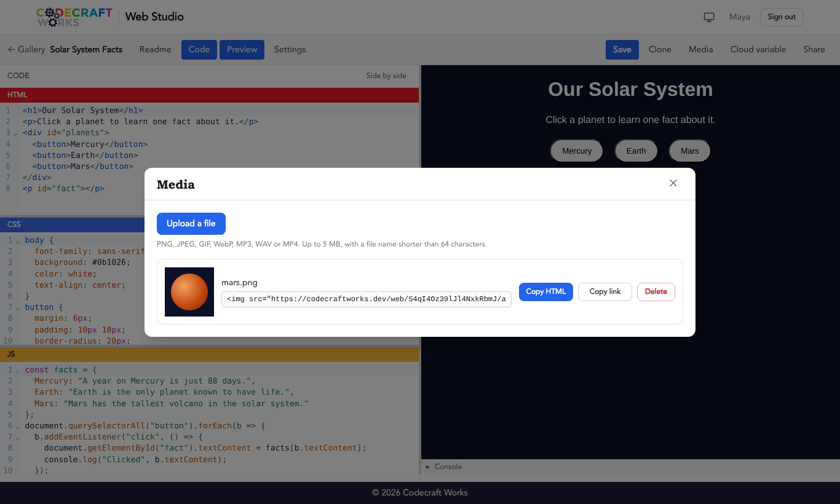Screen dimensions: 840x504
Task: Click the Mercury button in preview
Action: pos(577,151)
